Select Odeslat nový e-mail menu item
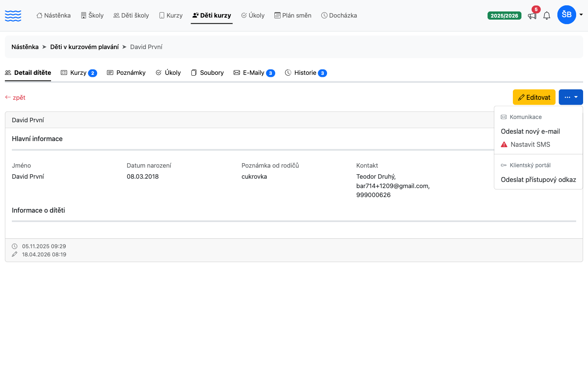This screenshot has width=588, height=368. coord(530,131)
